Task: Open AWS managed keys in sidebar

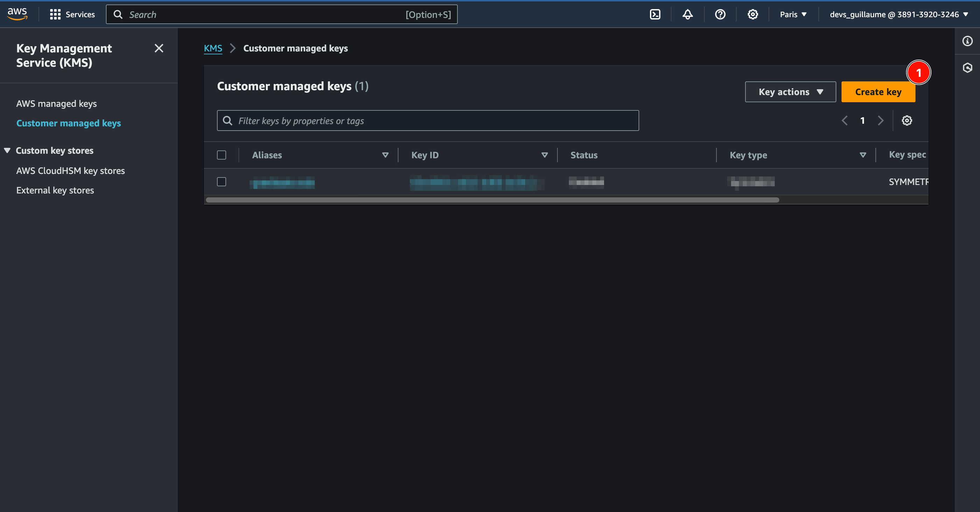Action: pos(56,104)
